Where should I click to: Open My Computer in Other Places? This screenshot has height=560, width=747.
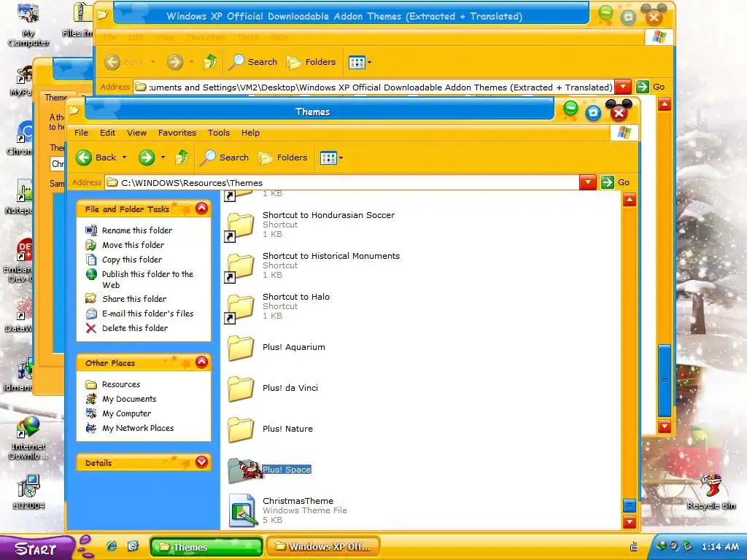tap(127, 414)
